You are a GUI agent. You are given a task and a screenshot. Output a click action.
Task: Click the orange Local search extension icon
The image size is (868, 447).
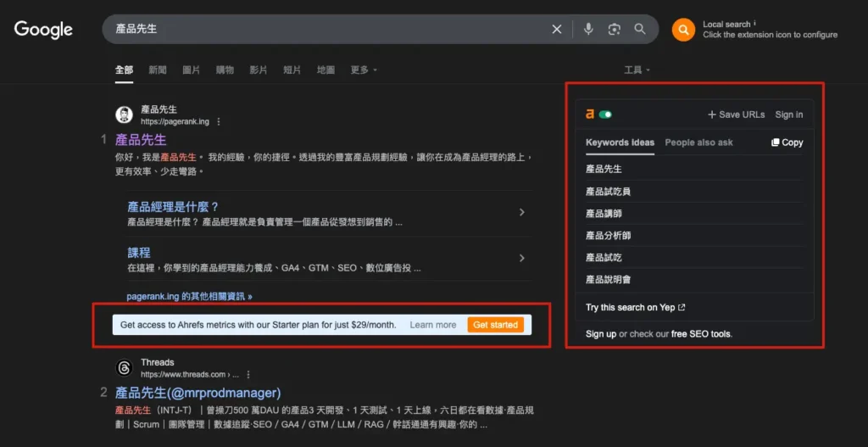683,30
